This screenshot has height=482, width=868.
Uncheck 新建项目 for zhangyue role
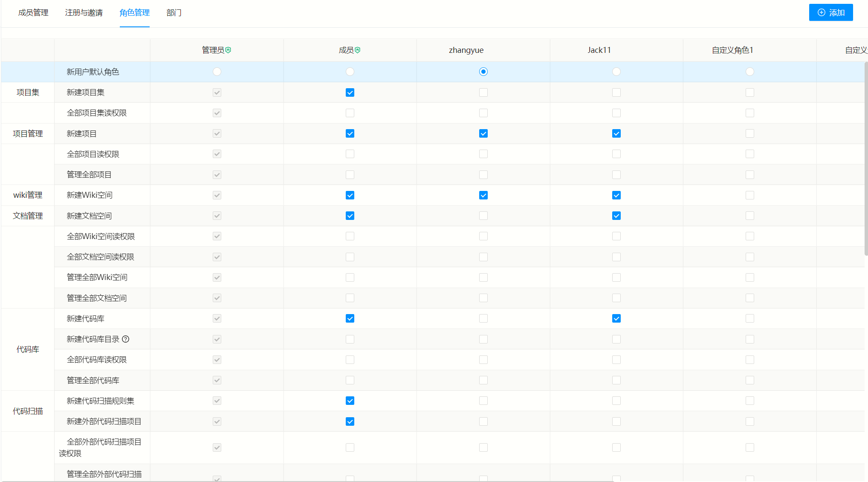pos(483,133)
